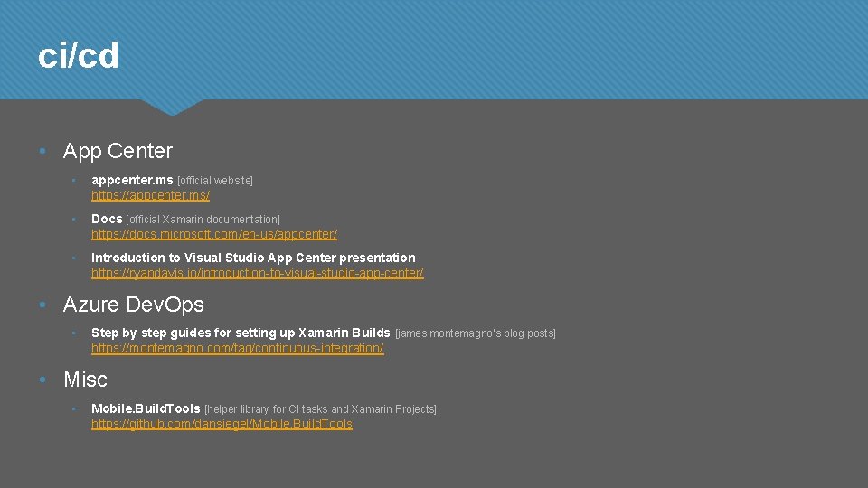Select the bold 'Mobile.BuildTools' text
The height and width of the screenshot is (488, 868).
[146, 408]
